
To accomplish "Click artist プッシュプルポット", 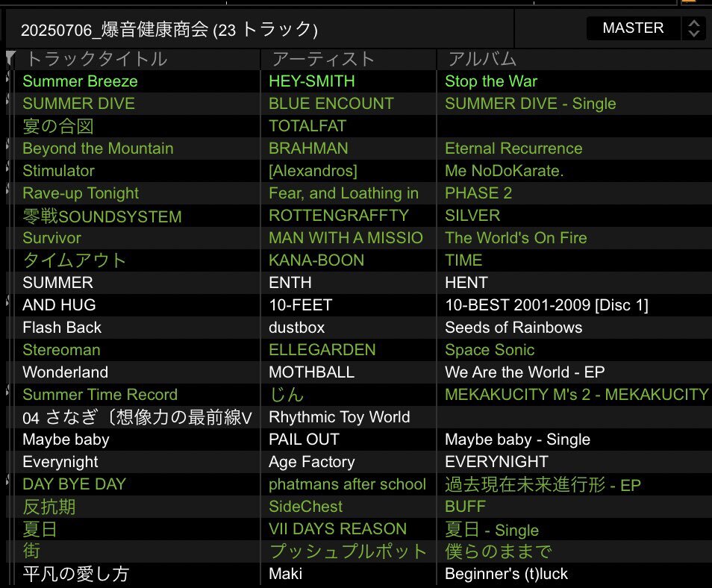I will click(348, 551).
